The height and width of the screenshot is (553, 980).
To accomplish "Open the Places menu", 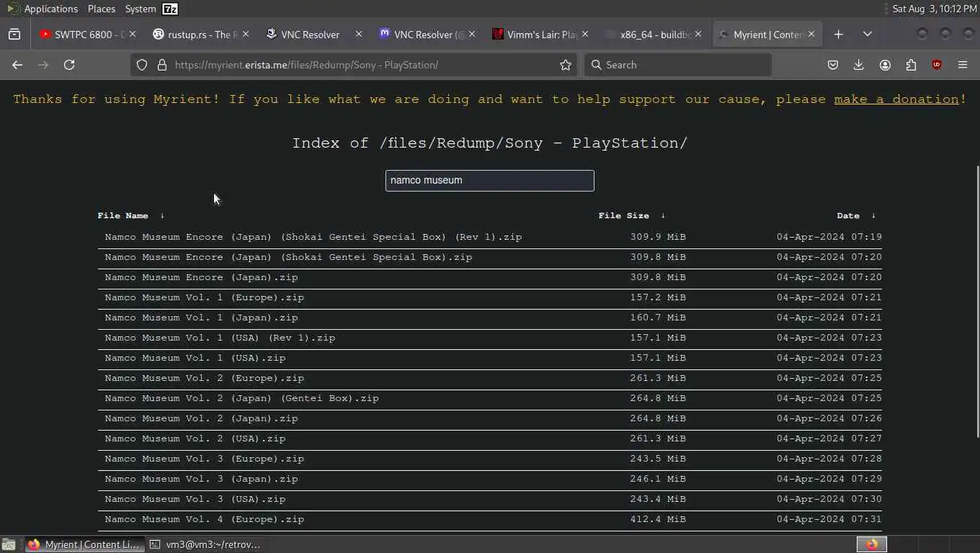I will 102,9.
